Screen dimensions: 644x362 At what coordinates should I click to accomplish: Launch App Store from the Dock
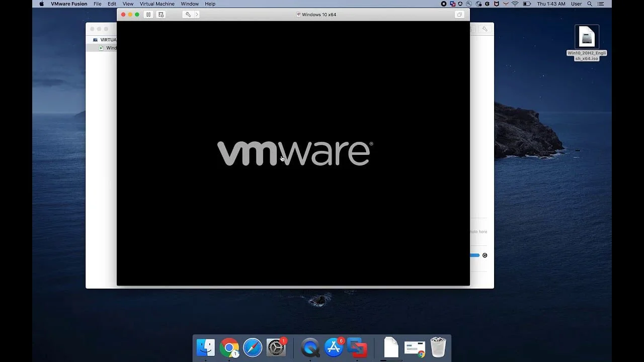pos(334,347)
